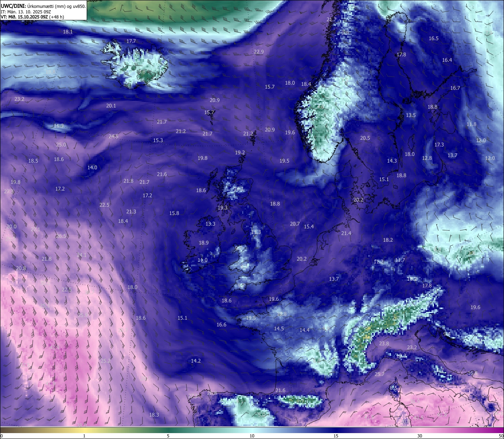Viewport: 504px width, 439px height.
Task: Pick the magenta end of the colour scale
Action: click(x=500, y=430)
